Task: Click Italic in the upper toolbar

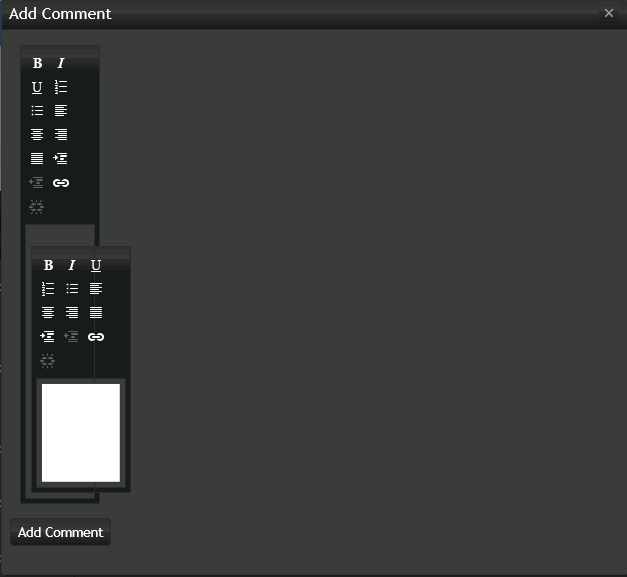Action: [x=61, y=63]
